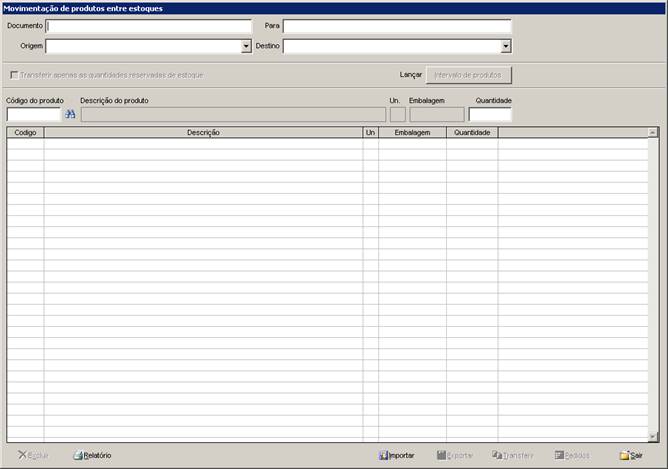The width and height of the screenshot is (668, 469).
Task: Click the Sair button
Action: point(631,455)
